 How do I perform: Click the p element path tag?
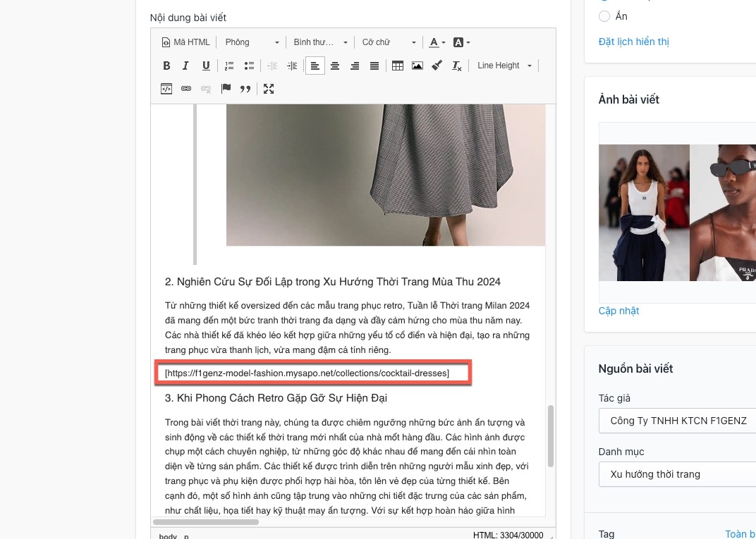(186, 535)
